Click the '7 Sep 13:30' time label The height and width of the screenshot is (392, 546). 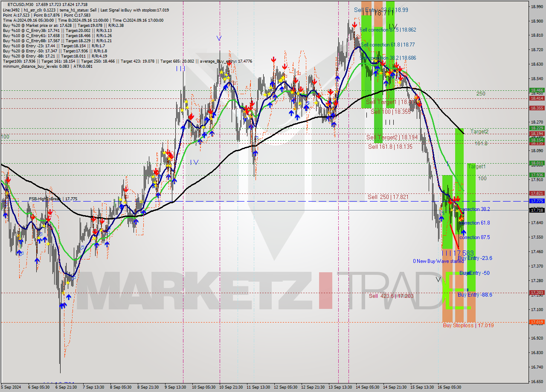coord(93,387)
